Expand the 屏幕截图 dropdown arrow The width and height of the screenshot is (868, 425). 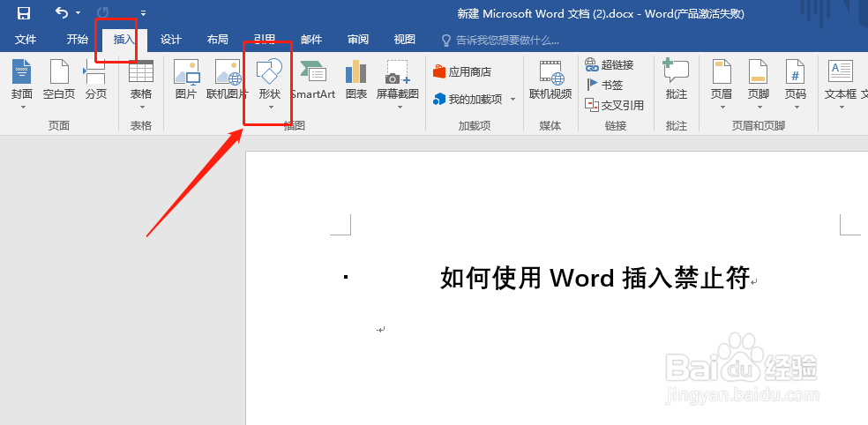(400, 107)
